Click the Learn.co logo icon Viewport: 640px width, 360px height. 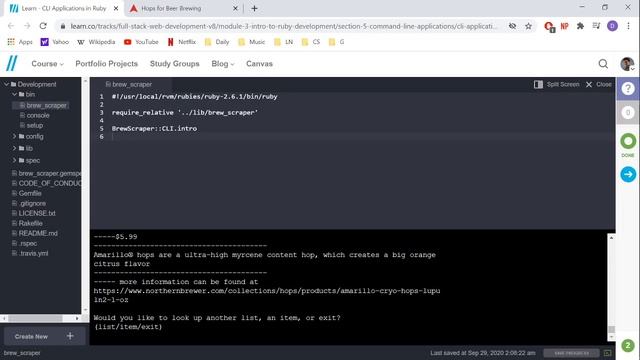click(12, 64)
